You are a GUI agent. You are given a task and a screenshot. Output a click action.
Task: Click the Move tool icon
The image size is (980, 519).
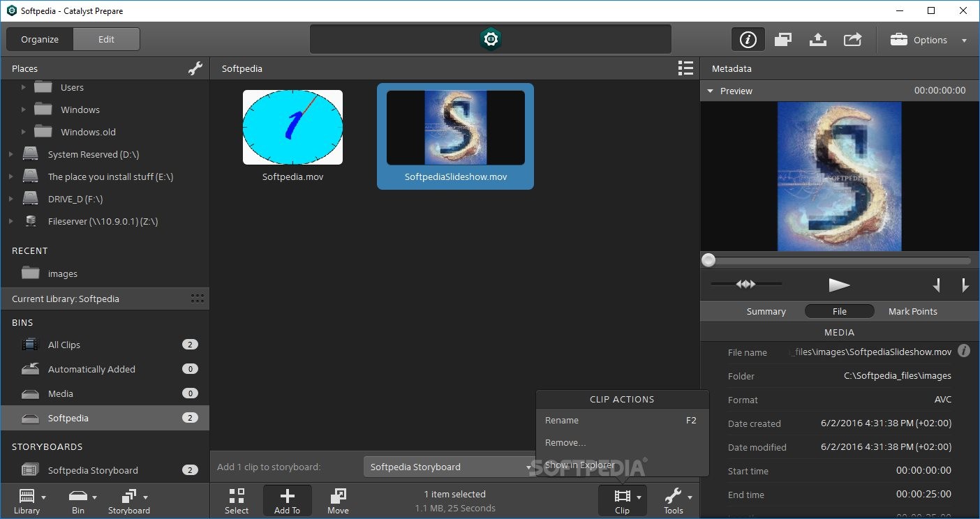pyautogui.click(x=338, y=502)
